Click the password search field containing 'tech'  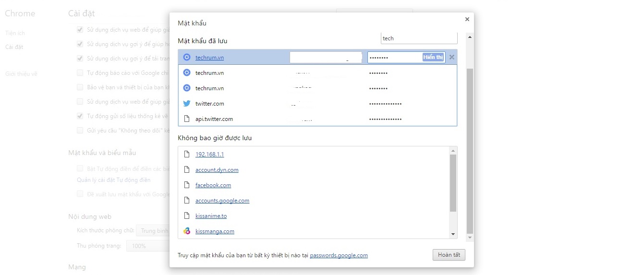point(419,38)
